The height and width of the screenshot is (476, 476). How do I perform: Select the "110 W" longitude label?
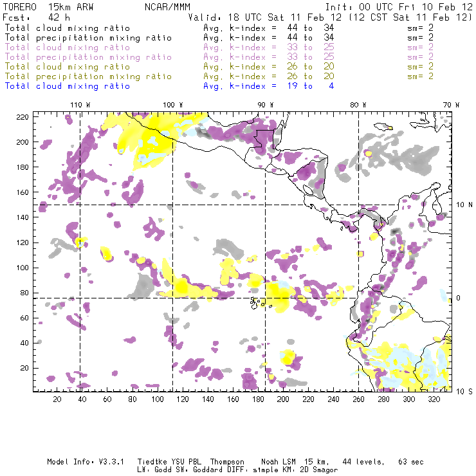point(80,105)
